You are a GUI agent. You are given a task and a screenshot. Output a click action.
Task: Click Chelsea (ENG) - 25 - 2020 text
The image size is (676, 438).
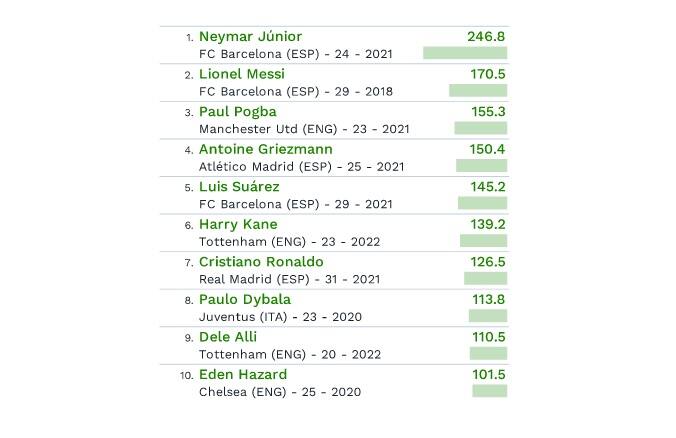pyautogui.click(x=280, y=392)
